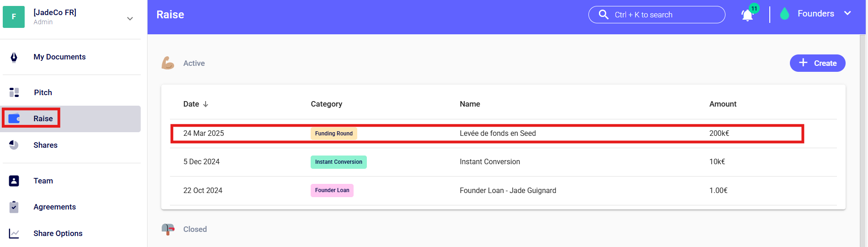Expand the JadeCo FR company switcher
The image size is (868, 247).
(x=130, y=19)
